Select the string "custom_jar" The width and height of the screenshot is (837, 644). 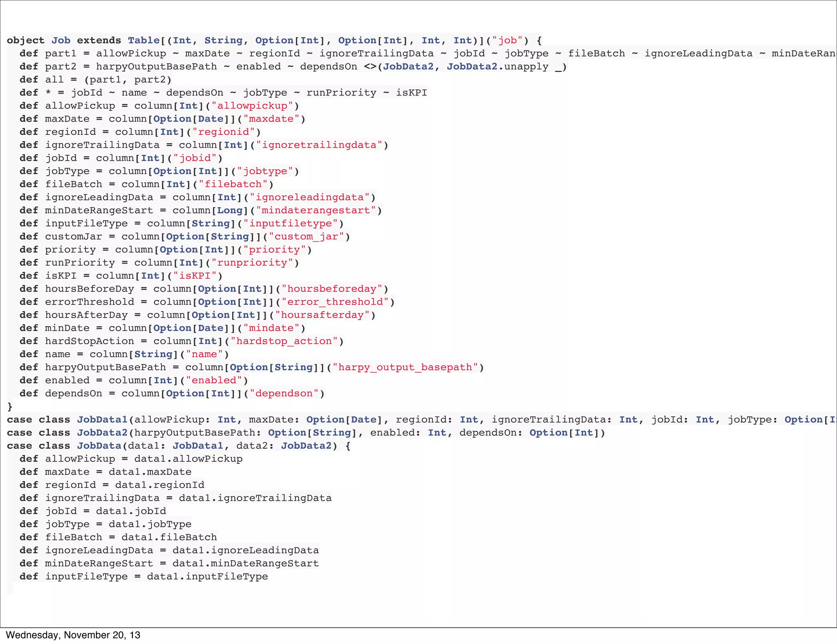pyautogui.click(x=307, y=237)
